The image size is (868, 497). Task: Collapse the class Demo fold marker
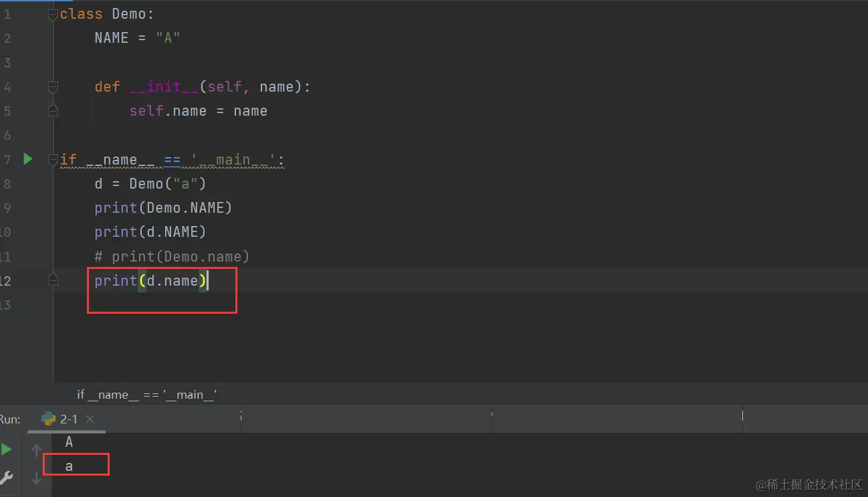[x=53, y=14]
